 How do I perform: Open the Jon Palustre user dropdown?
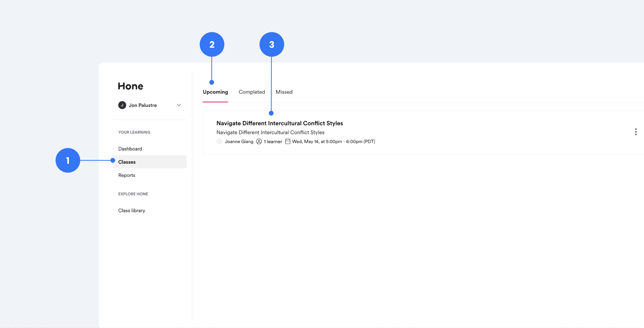click(143, 105)
